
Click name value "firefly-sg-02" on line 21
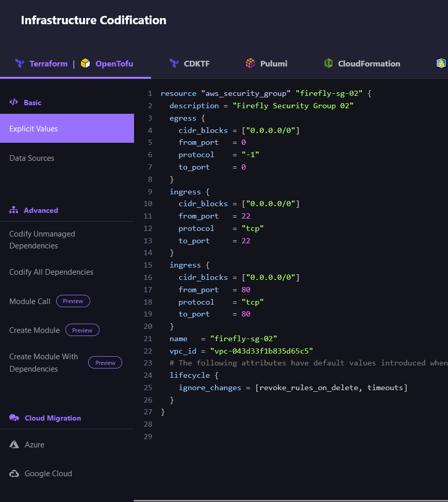click(x=244, y=339)
